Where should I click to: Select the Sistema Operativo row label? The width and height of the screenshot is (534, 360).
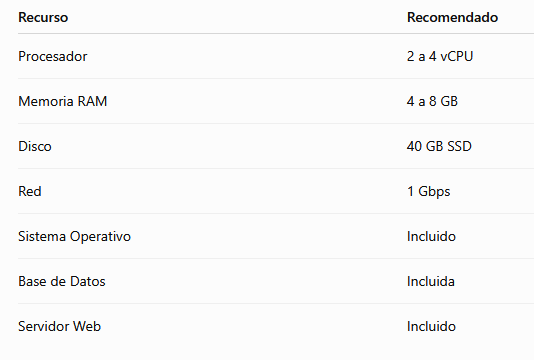74,236
